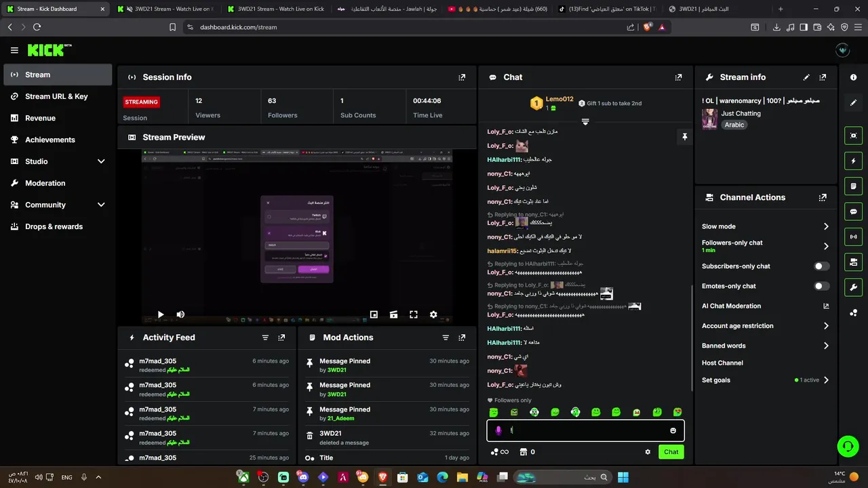Mute the stream preview volume
Viewport: 868px width, 488px height.
pyautogui.click(x=180, y=314)
